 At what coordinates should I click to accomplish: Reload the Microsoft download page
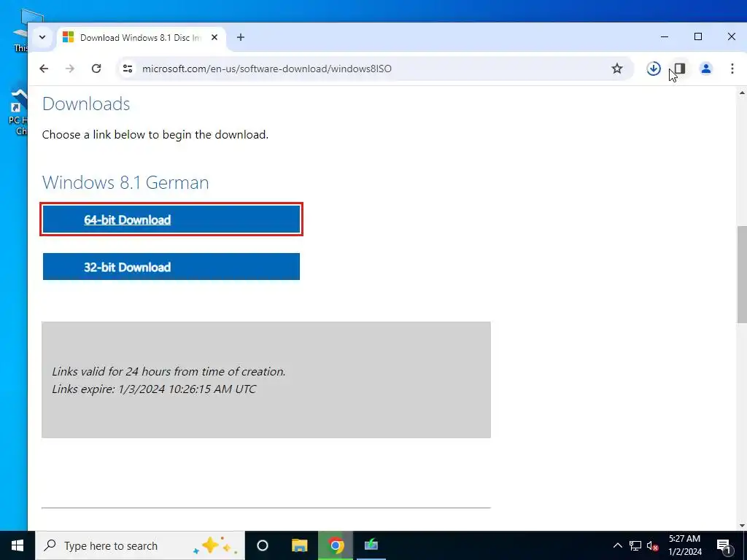pos(96,69)
